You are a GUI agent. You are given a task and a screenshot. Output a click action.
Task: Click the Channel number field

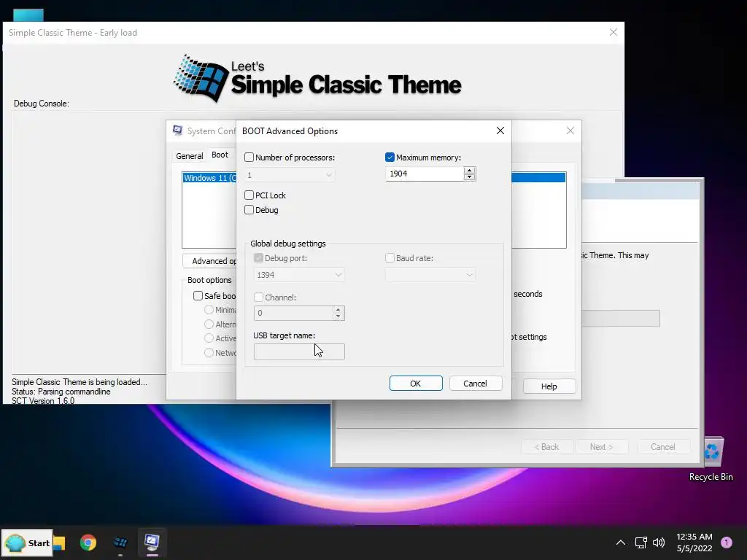(293, 313)
